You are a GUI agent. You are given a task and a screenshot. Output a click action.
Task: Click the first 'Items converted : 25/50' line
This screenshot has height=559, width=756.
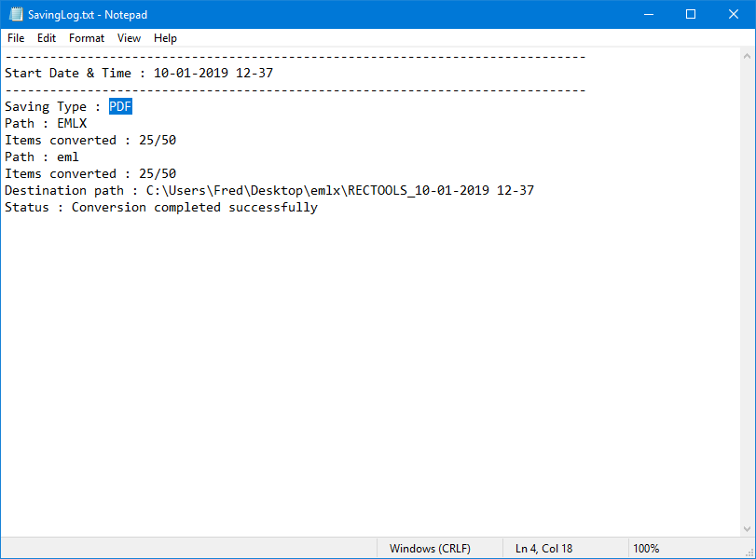pyautogui.click(x=90, y=141)
